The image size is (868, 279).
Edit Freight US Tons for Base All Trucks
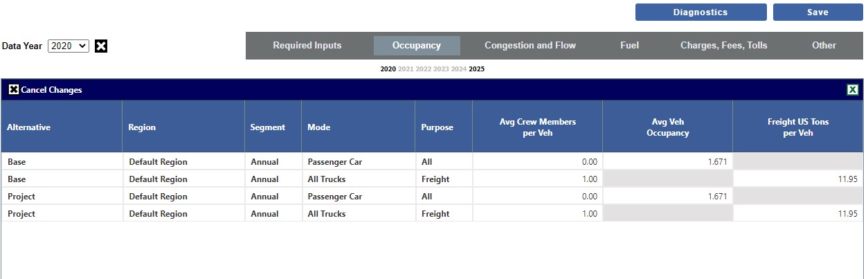pyautogui.click(x=798, y=179)
